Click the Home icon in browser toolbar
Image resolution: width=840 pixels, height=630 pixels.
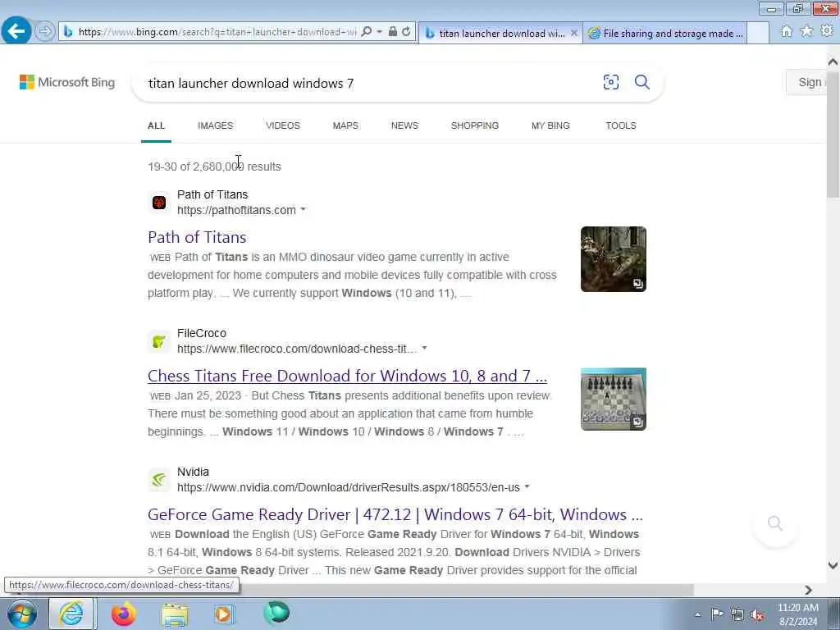[x=787, y=32]
